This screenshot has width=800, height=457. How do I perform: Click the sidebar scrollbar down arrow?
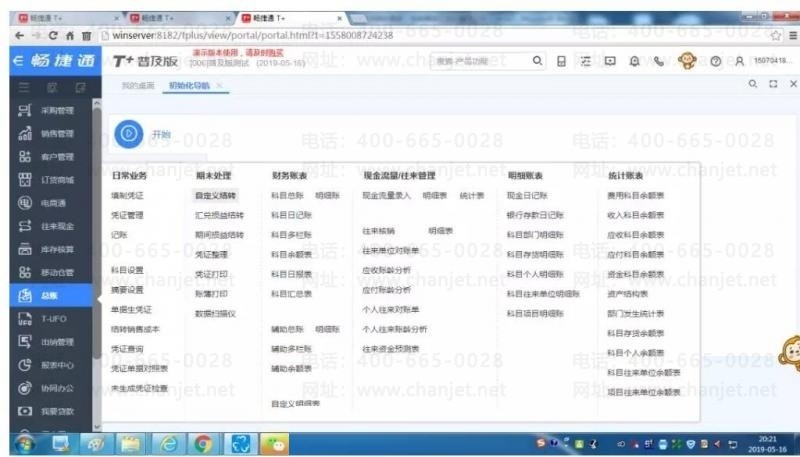pyautogui.click(x=97, y=427)
